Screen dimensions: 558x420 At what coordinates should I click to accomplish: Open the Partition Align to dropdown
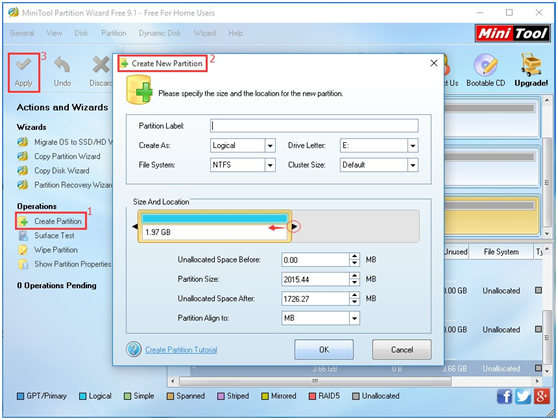tap(354, 318)
